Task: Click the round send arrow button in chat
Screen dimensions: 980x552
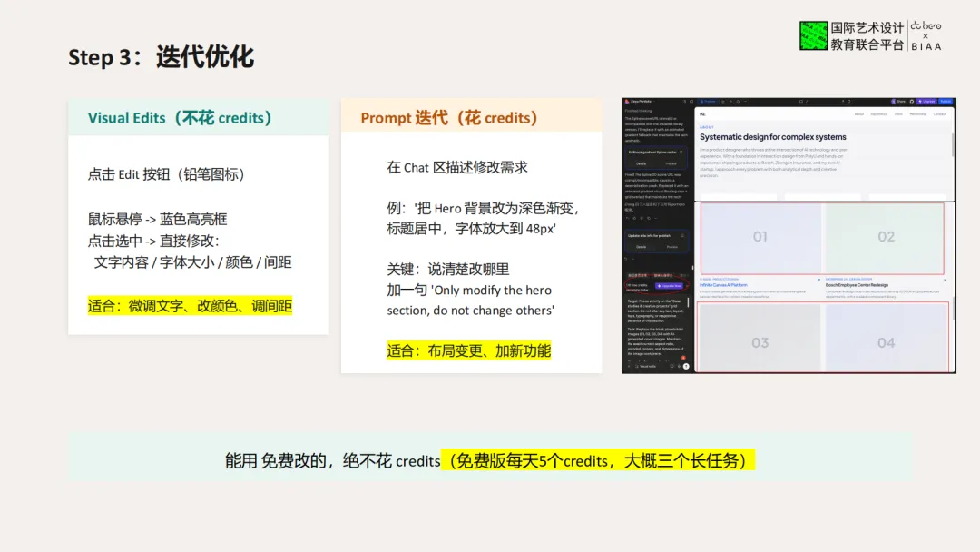Action: pyautogui.click(x=686, y=366)
